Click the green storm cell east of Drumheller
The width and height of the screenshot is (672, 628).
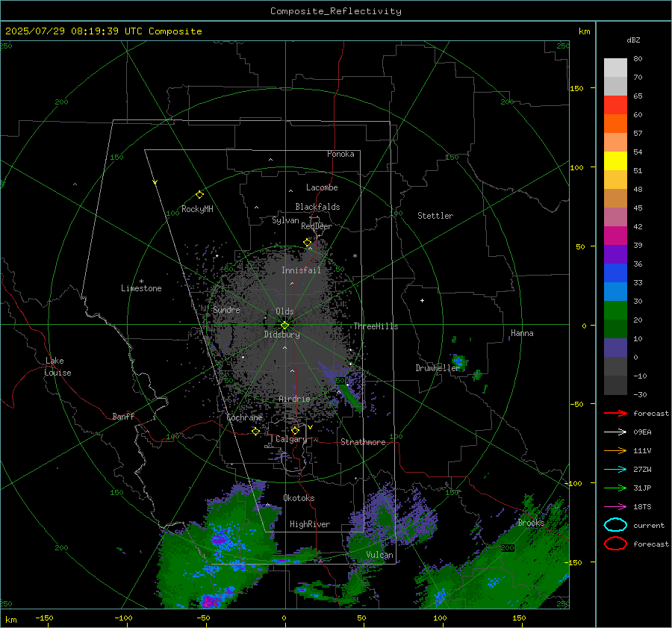pyautogui.click(x=459, y=361)
